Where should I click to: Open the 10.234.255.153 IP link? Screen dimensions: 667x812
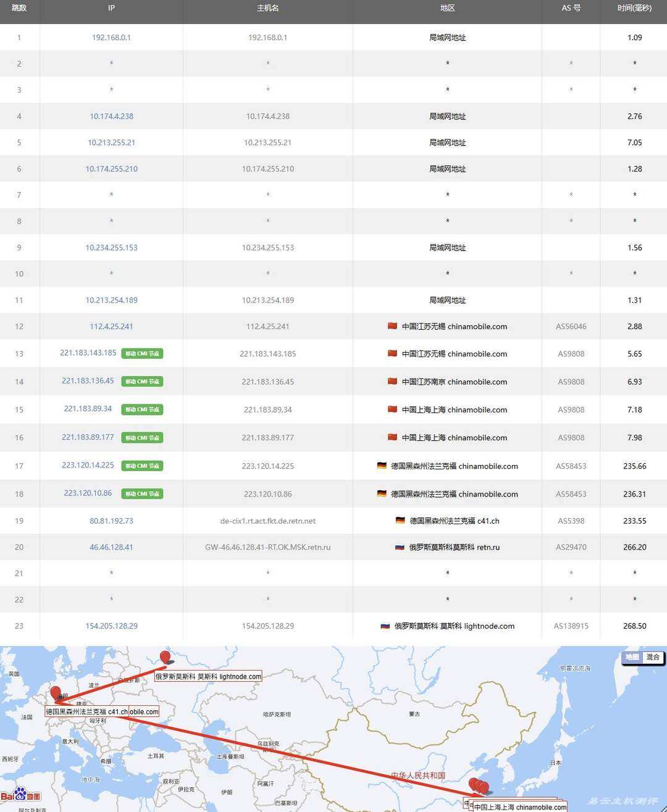(x=111, y=248)
